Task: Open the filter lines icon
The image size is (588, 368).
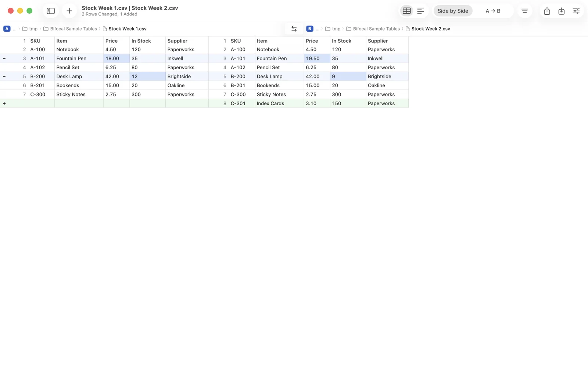Action: [x=524, y=11]
